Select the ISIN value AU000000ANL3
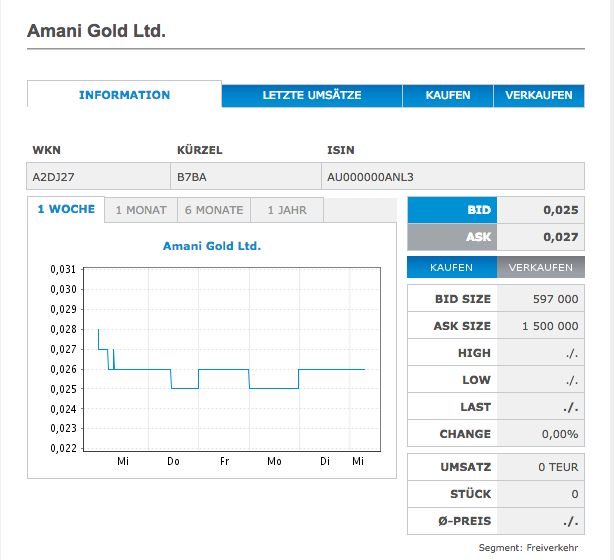Image resolution: width=614 pixels, height=560 pixels. pos(370,177)
